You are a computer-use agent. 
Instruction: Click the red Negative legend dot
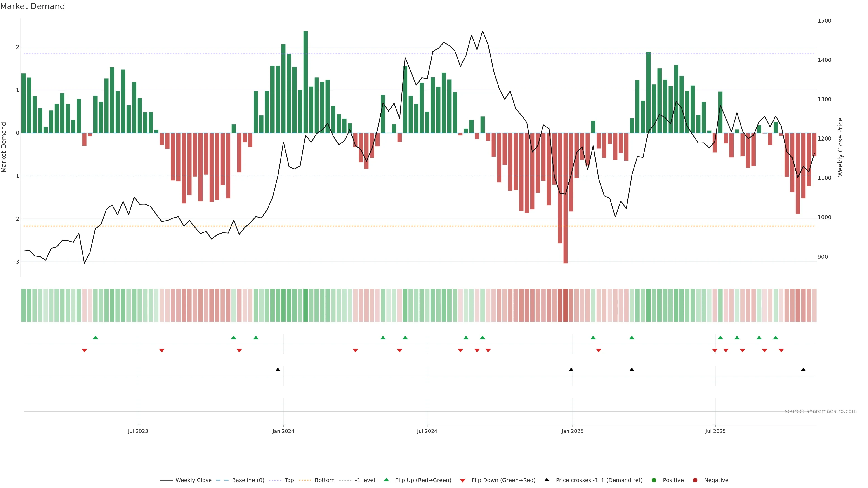point(695,480)
